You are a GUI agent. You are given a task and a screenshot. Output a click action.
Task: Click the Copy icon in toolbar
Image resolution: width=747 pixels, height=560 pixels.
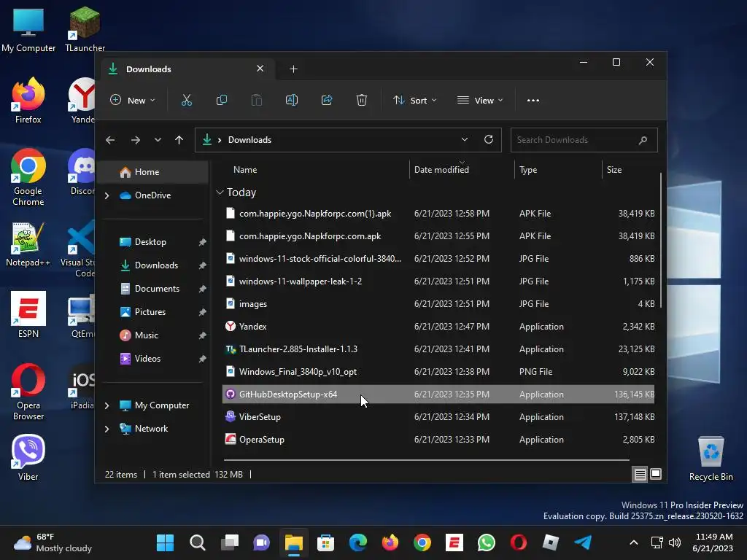[222, 100]
